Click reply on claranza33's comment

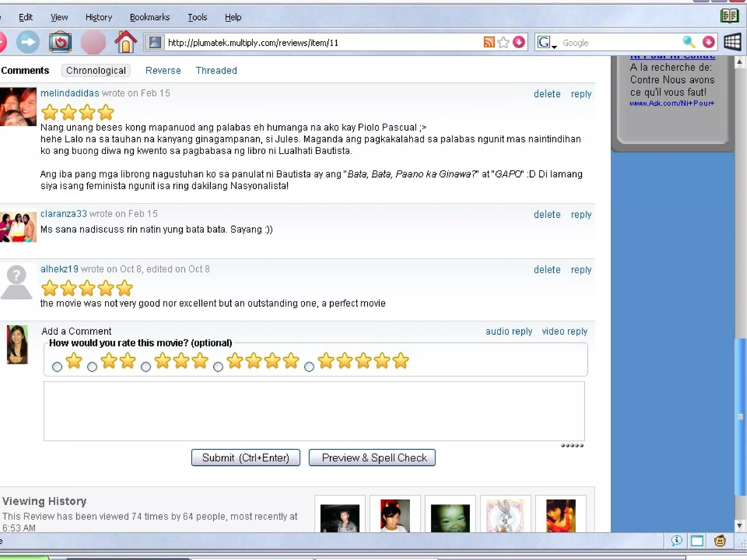point(581,215)
